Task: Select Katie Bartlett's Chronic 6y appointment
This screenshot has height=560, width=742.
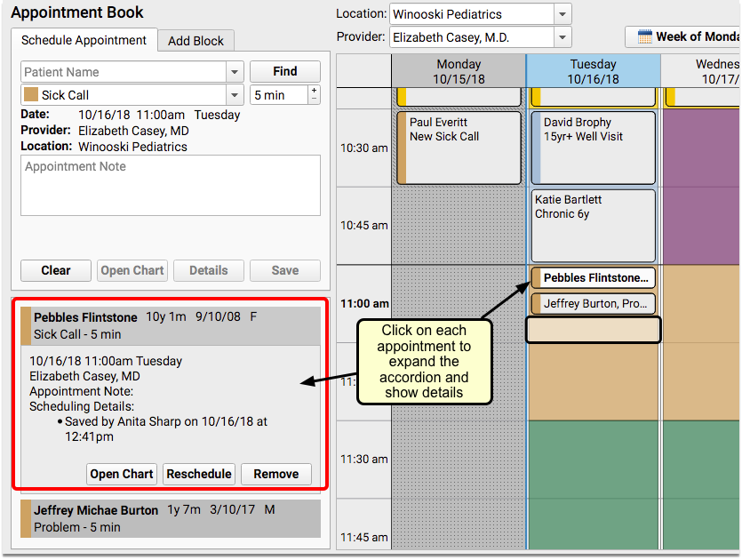Action: tap(593, 226)
